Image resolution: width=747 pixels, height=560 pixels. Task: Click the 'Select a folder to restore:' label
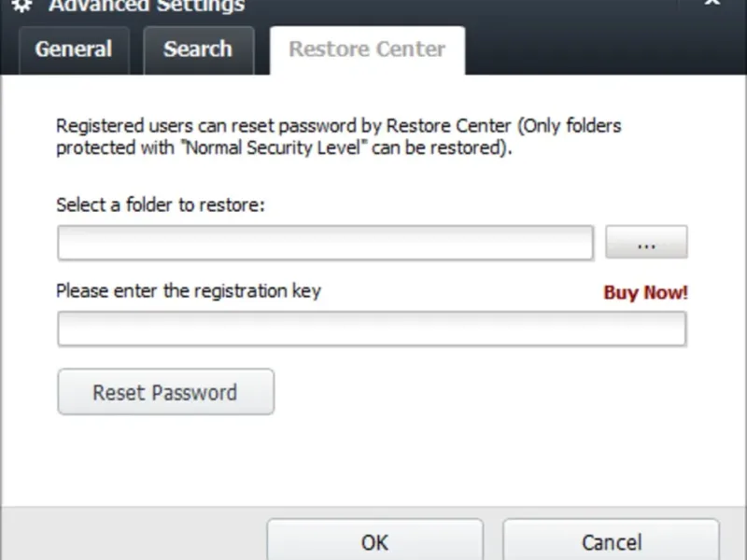tap(161, 204)
